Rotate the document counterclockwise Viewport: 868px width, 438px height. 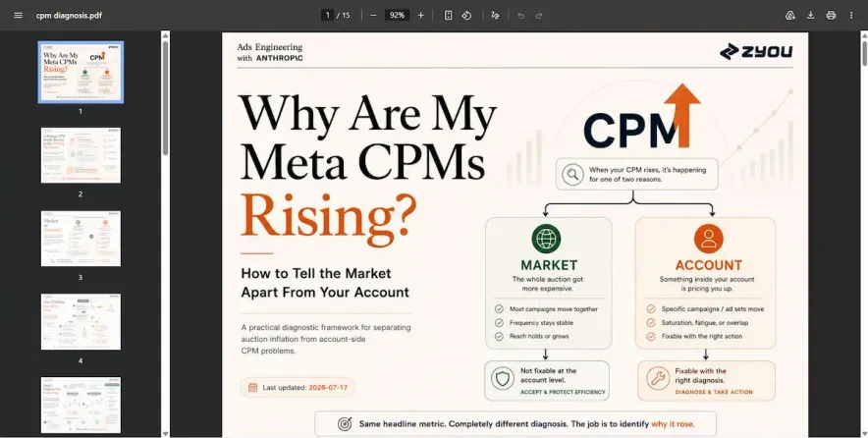[466, 15]
